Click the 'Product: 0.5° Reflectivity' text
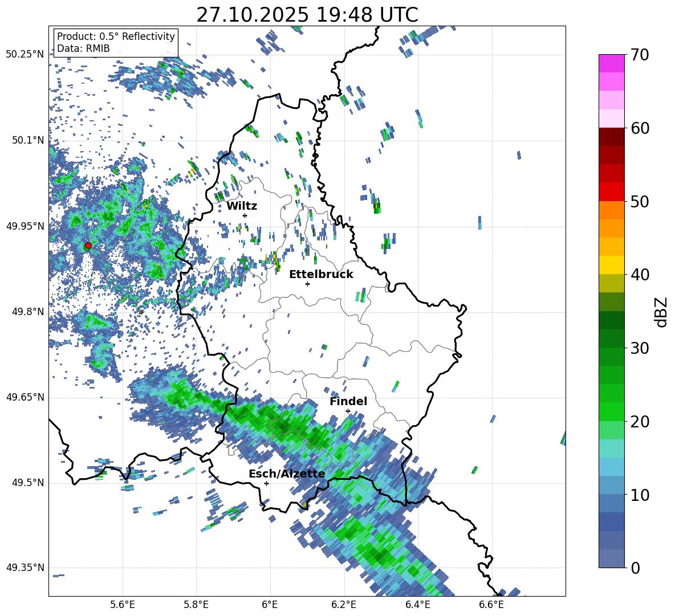Viewport: 675px width, 616px height. pos(116,36)
